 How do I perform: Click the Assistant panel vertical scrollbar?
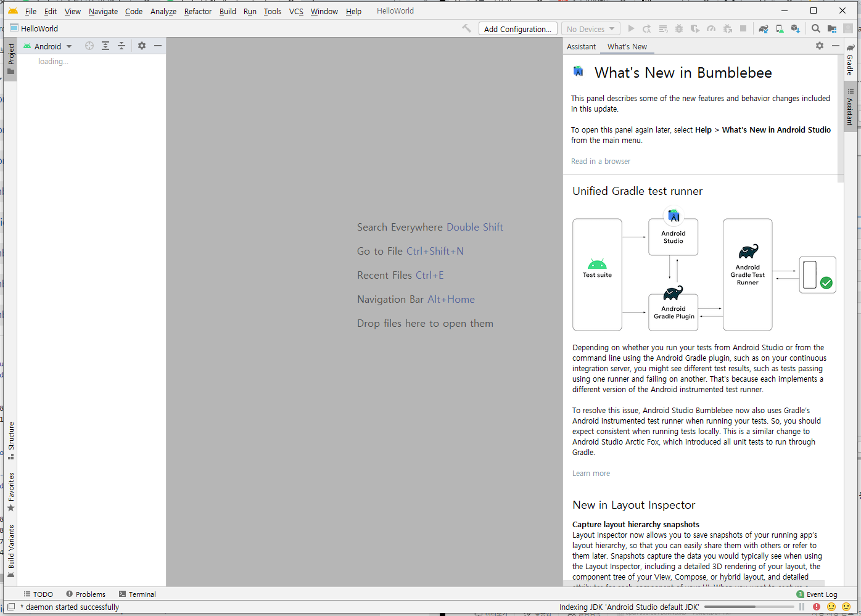(x=841, y=117)
